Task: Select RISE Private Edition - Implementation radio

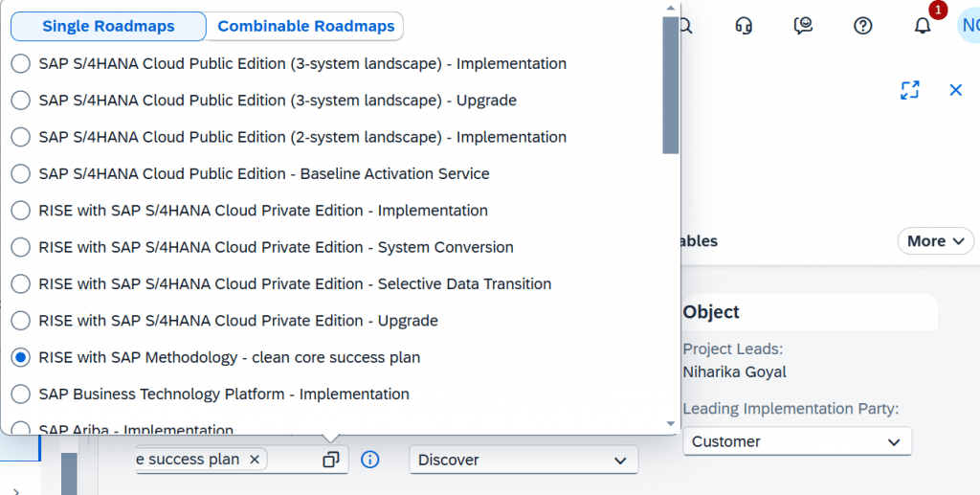Action: pyautogui.click(x=21, y=211)
